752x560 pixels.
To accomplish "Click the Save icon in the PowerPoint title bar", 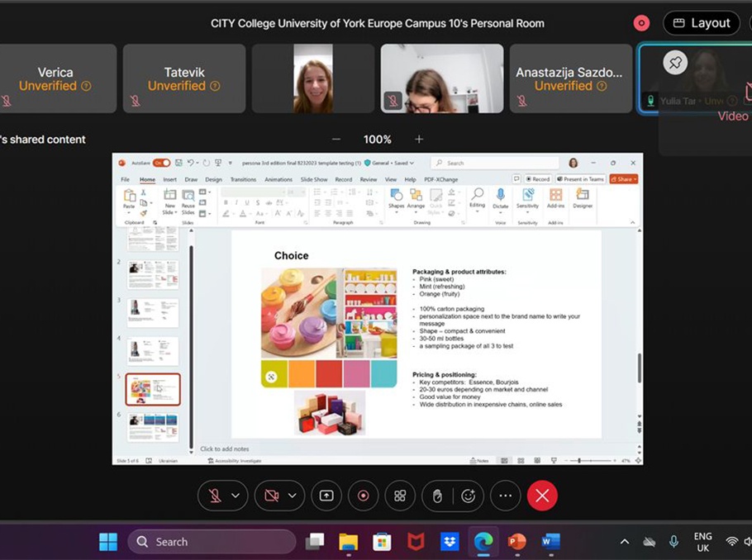I will coord(178,163).
